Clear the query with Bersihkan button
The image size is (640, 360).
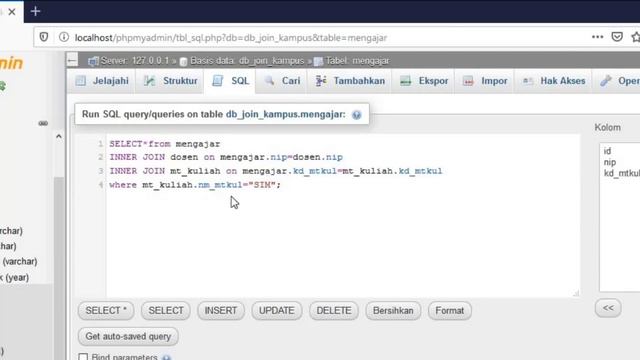point(393,311)
